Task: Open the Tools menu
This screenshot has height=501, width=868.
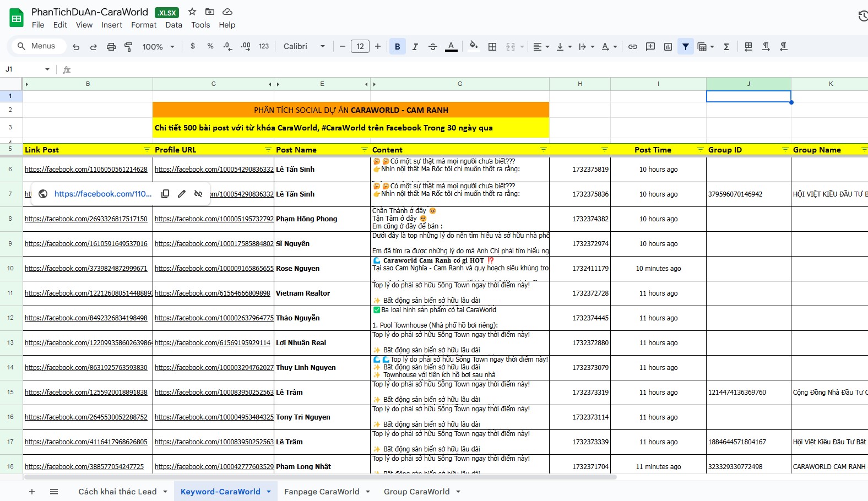Action: [200, 25]
